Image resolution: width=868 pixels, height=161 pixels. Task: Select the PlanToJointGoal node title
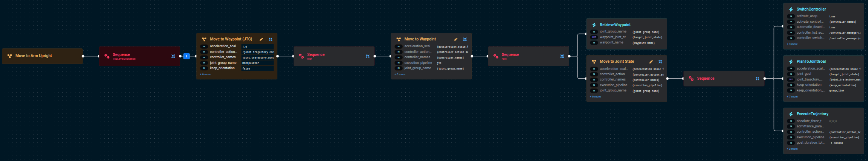(811, 62)
